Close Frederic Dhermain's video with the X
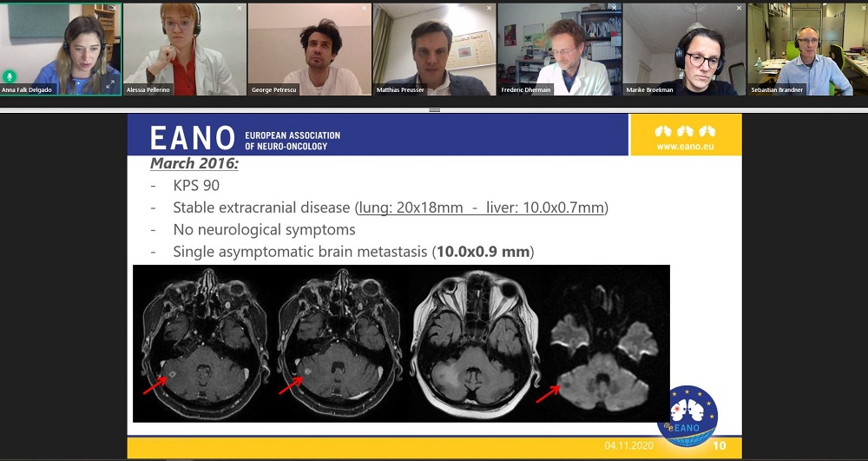Screen dimensions: 868x461 614,9
